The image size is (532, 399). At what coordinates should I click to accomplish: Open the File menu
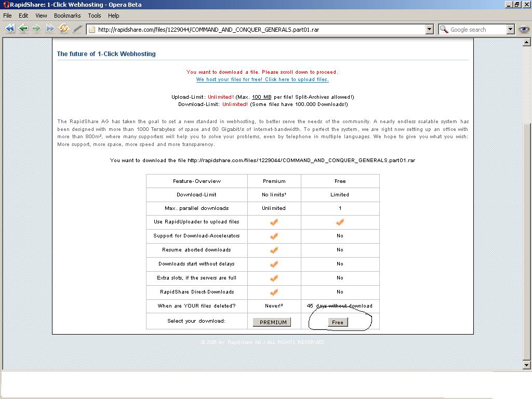7,16
